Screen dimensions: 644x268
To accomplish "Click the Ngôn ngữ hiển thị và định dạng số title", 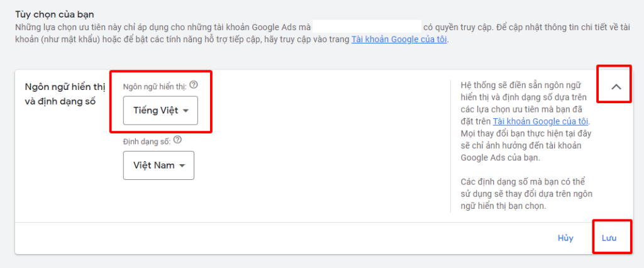I will coord(65,94).
